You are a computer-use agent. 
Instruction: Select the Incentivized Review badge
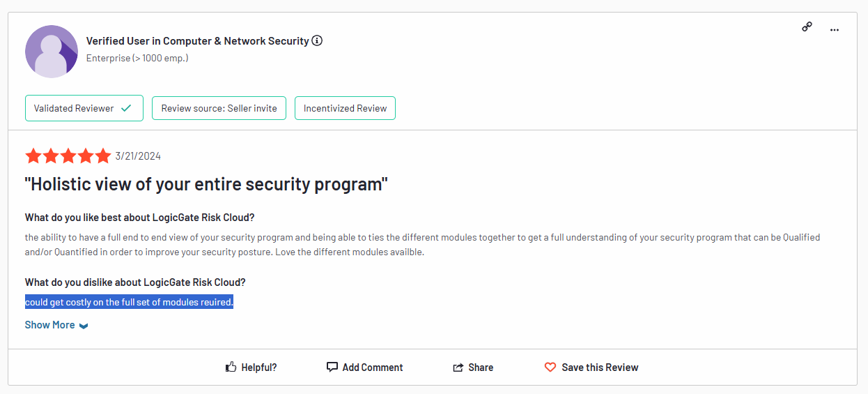click(x=345, y=108)
